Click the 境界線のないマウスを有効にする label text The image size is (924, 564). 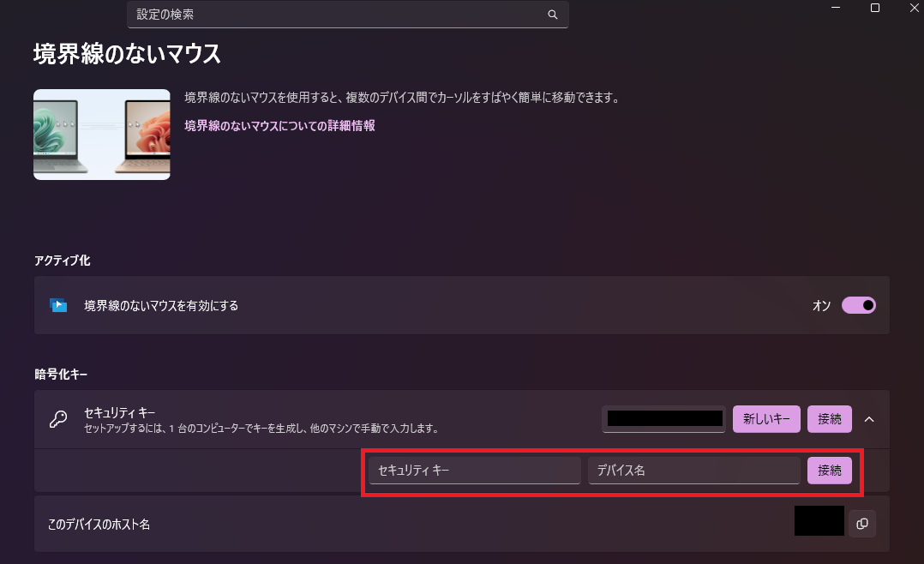(x=161, y=305)
